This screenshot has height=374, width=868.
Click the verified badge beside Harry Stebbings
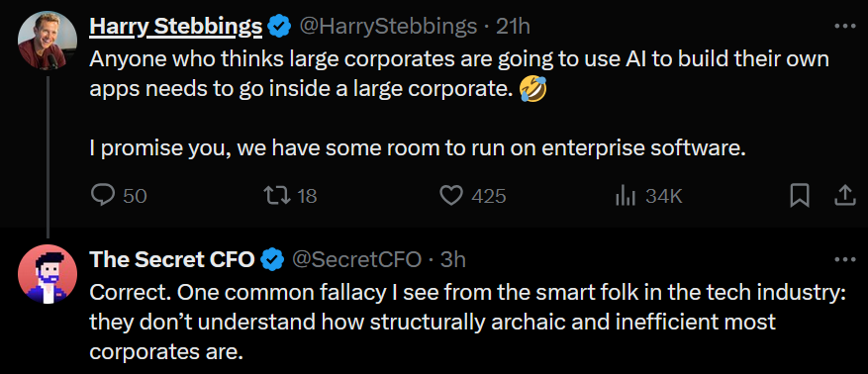click(279, 26)
